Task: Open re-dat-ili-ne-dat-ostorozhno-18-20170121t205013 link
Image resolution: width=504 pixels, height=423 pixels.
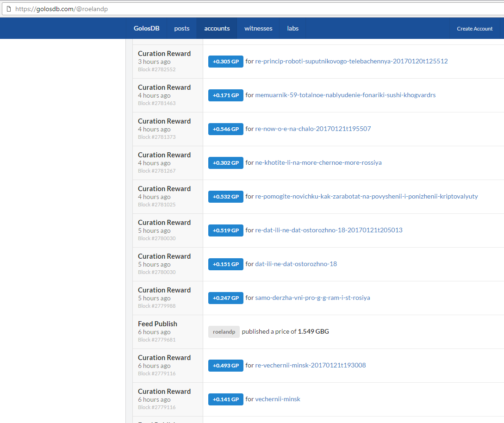Action: pyautogui.click(x=329, y=230)
